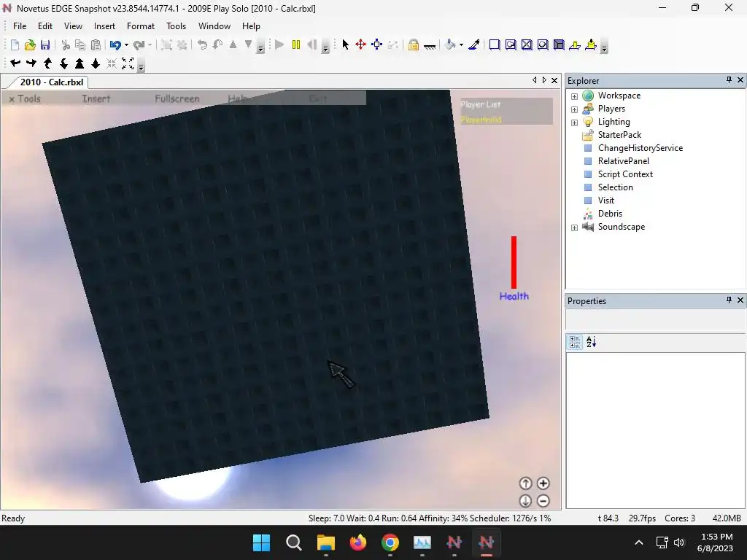
Task: Click the blue Undo arrow
Action: (x=115, y=44)
